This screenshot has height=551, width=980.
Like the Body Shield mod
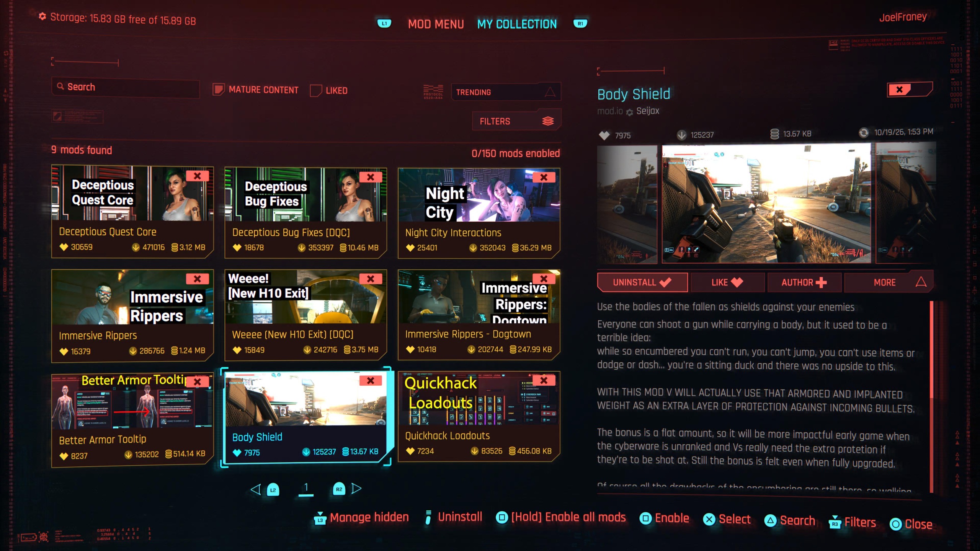point(727,283)
